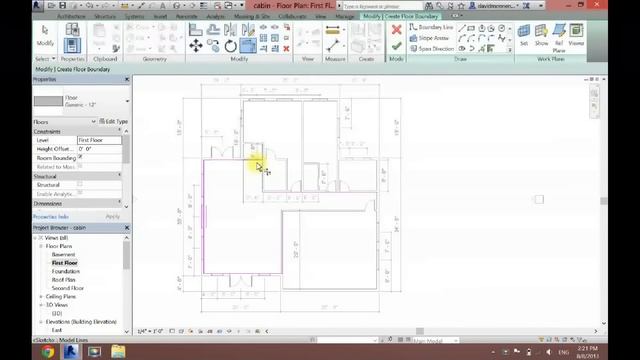Finish edit mode with green checkmark
This screenshot has height=360, width=640.
pos(396,46)
